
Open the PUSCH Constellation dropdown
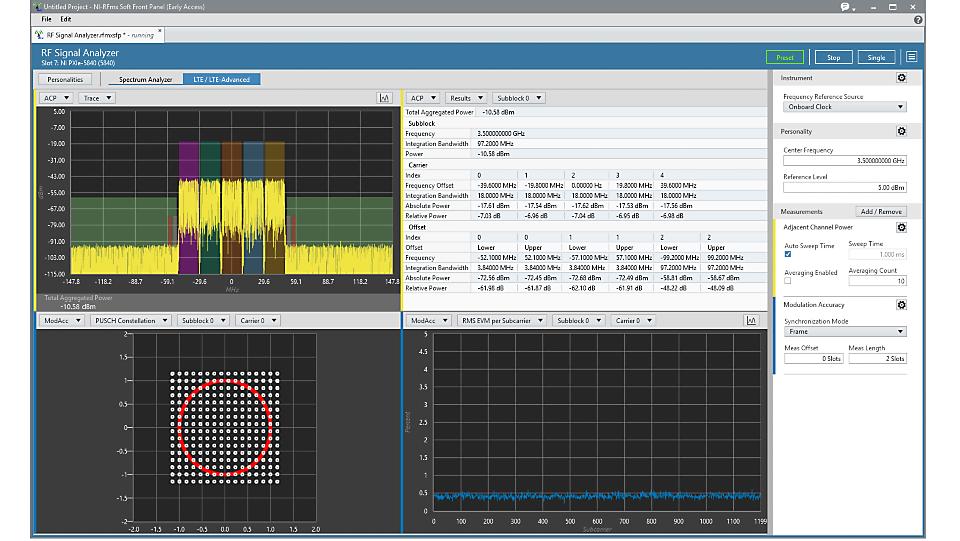(x=130, y=320)
